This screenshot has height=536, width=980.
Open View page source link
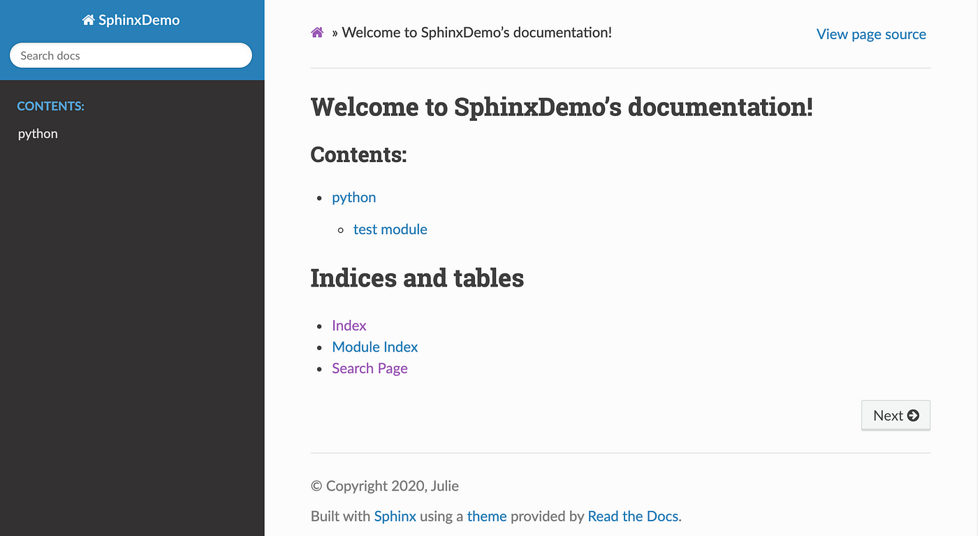click(x=871, y=34)
